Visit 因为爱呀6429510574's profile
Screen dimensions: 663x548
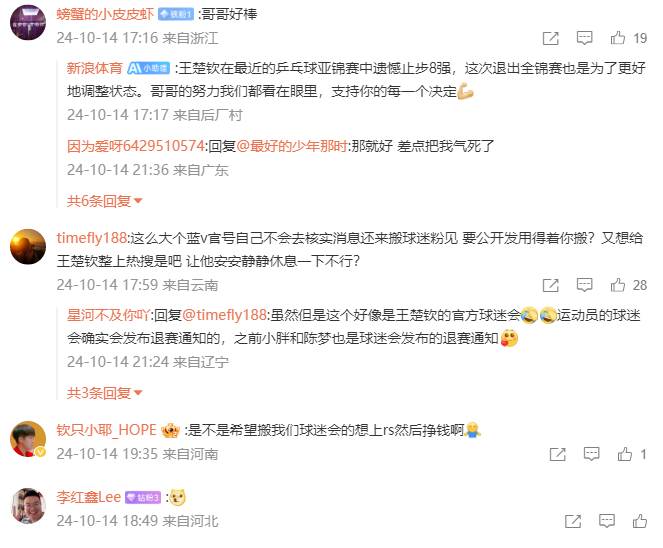pos(136,146)
